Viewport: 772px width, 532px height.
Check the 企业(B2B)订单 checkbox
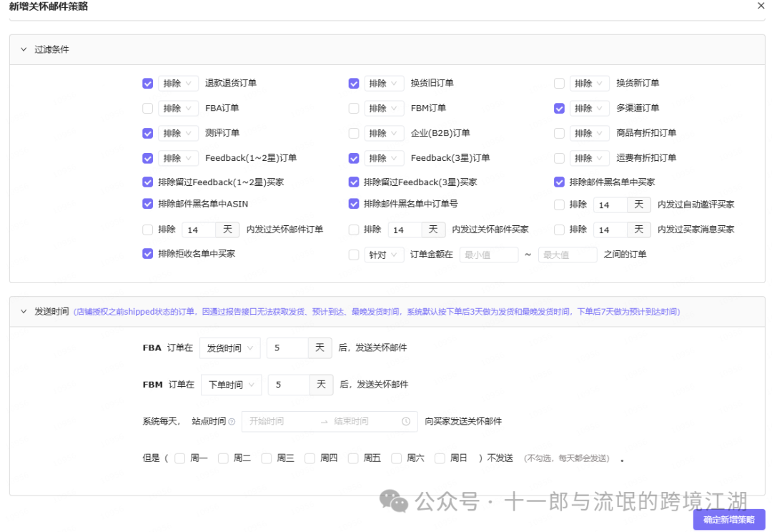point(354,134)
